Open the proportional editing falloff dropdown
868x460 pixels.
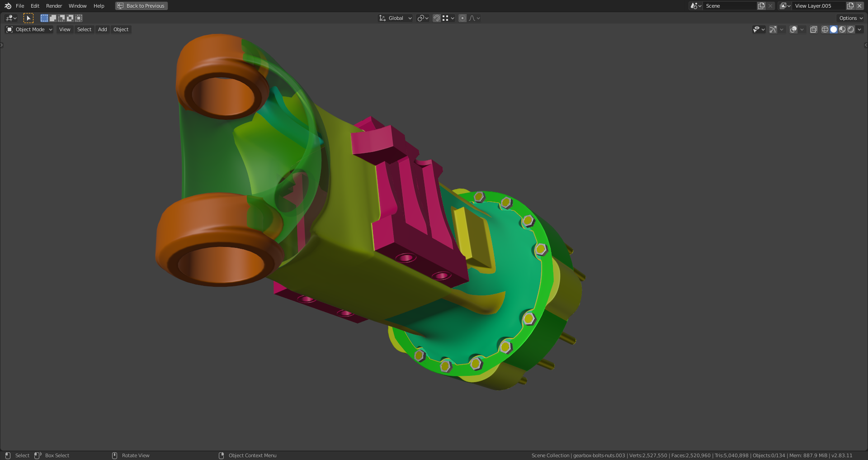pos(475,18)
